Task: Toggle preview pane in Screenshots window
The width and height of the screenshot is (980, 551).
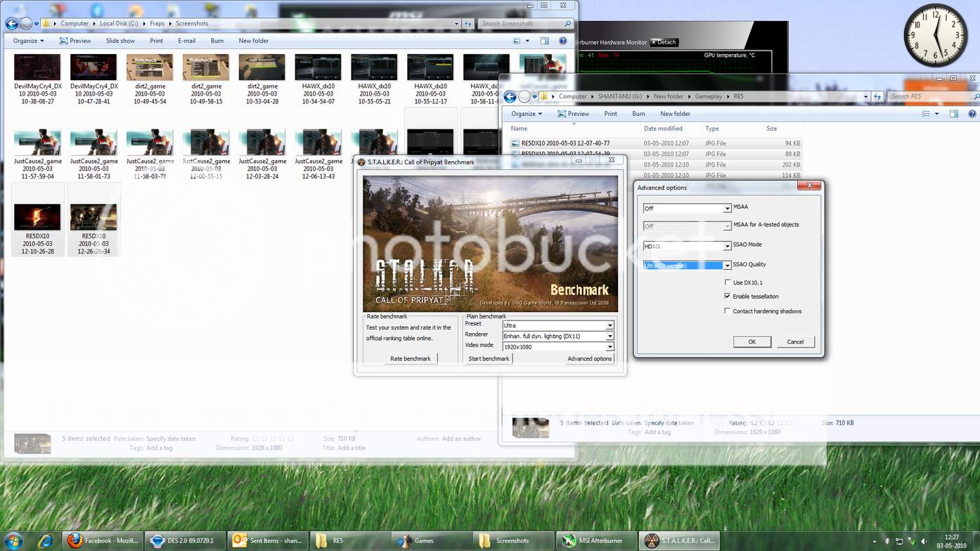Action: 544,41
